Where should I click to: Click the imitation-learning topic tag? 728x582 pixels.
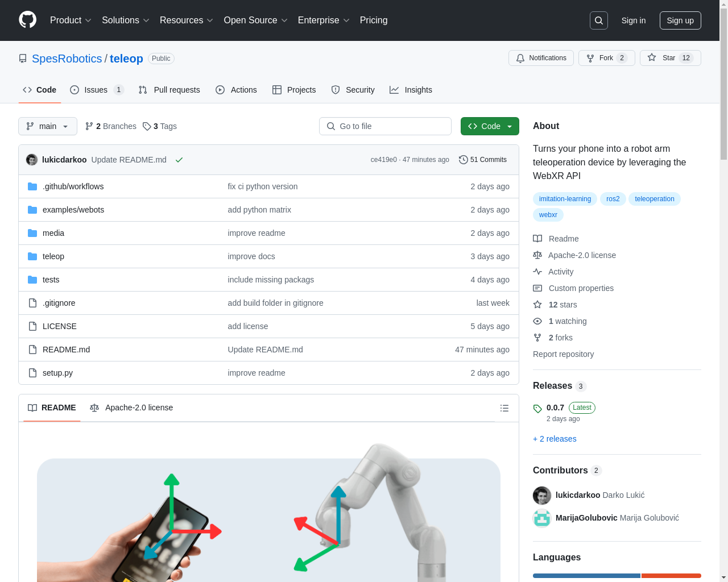pos(565,199)
